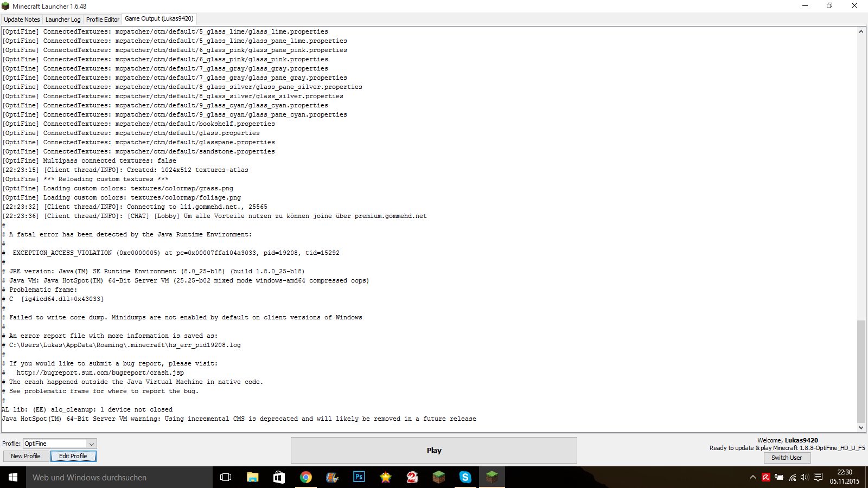Click the taskbar clock showing 22:30
The width and height of the screenshot is (868, 488).
[x=844, y=477]
